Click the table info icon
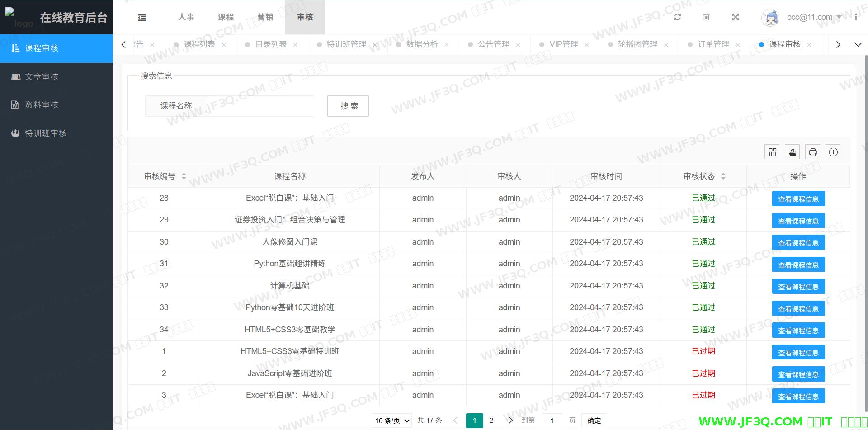Screen dimensions: 868x430 pos(833,152)
